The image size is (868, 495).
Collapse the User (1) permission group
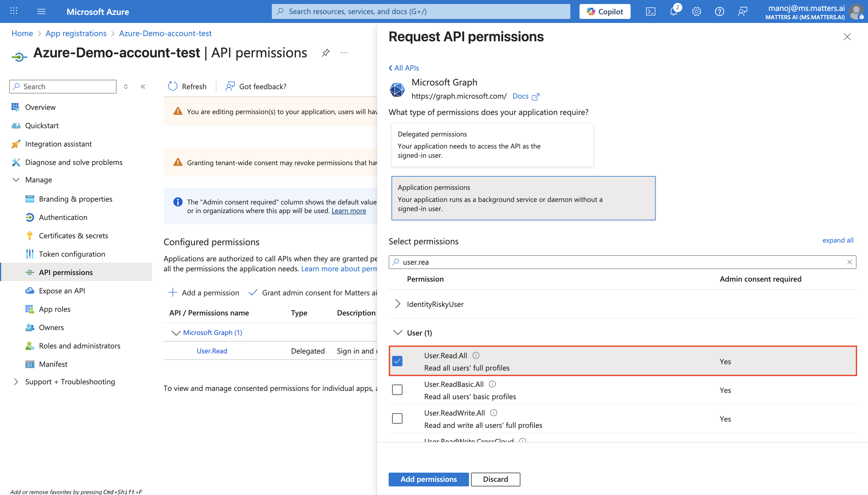click(398, 332)
